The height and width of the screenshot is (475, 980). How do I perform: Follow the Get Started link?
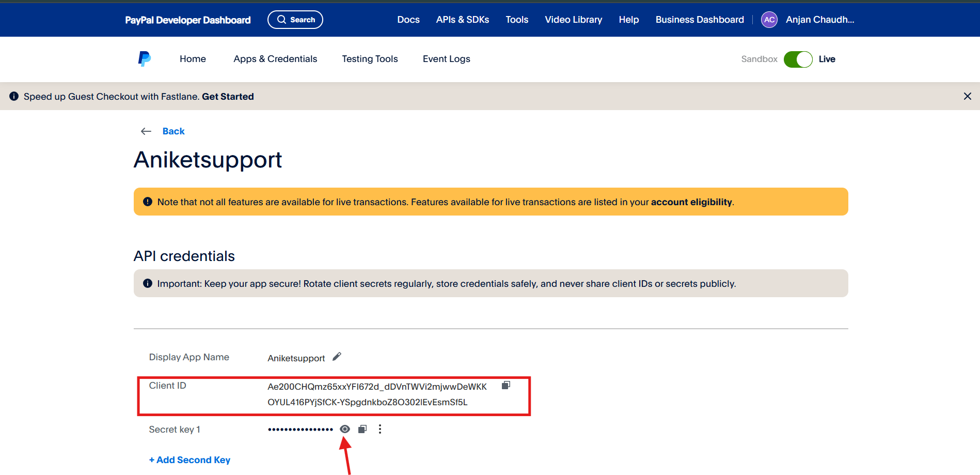coord(228,97)
